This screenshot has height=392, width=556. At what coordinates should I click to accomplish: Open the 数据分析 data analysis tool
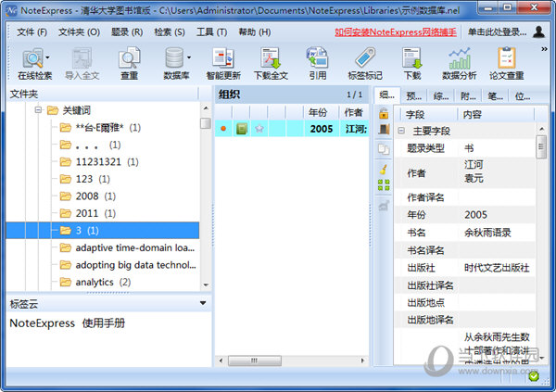(x=460, y=64)
